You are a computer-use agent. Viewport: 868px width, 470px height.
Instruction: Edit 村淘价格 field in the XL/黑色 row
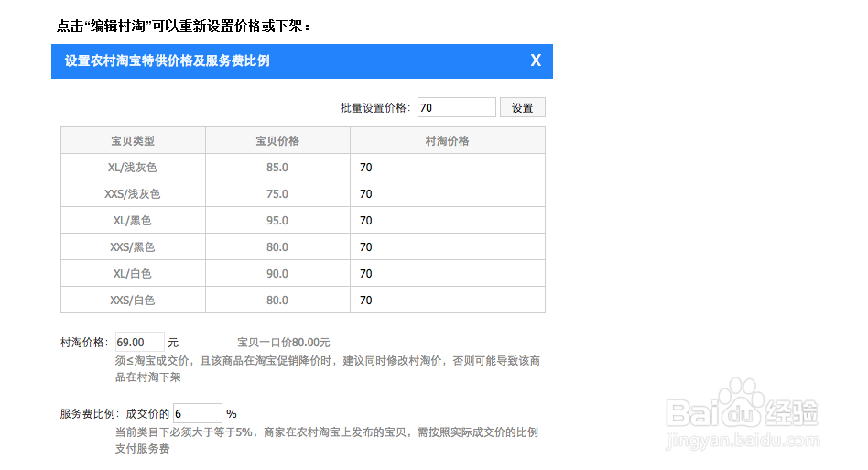coord(448,220)
